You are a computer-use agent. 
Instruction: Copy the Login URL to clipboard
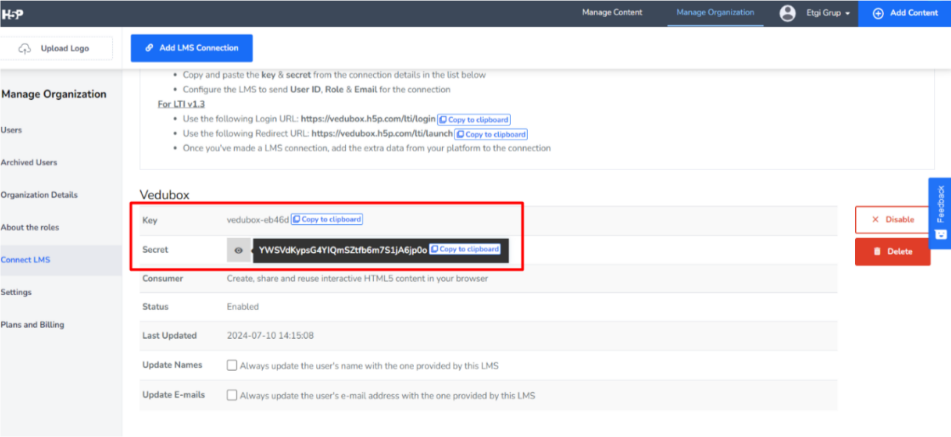point(474,120)
